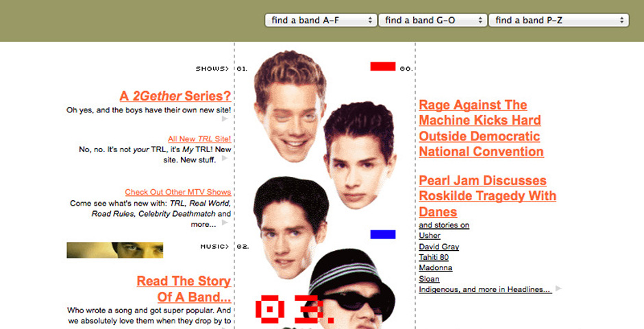
Task: Click the blue-eyed black-haired face image
Action: click(x=290, y=228)
